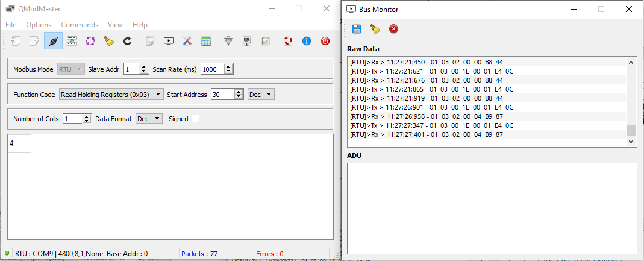This screenshot has width=644, height=261.
Task: Click the 'Packets : 77' status text
Action: pyautogui.click(x=199, y=254)
